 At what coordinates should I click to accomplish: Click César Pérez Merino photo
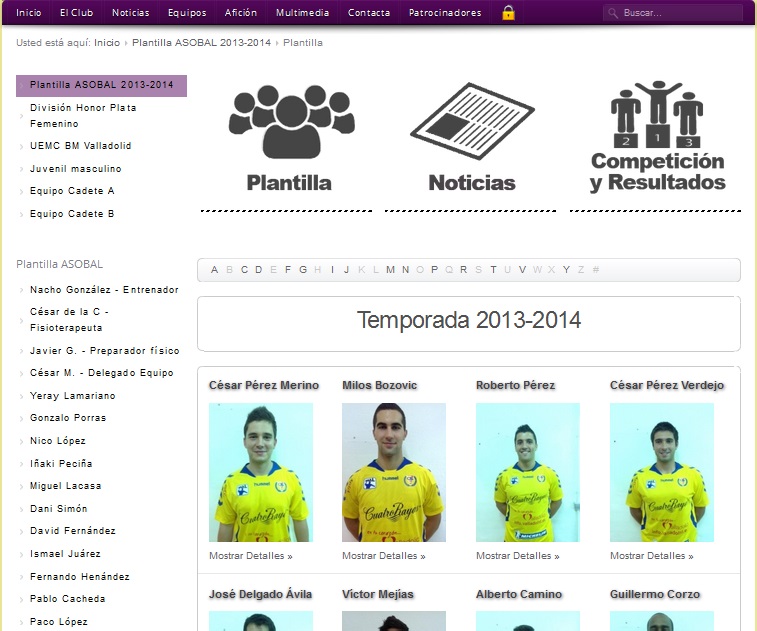click(261, 472)
